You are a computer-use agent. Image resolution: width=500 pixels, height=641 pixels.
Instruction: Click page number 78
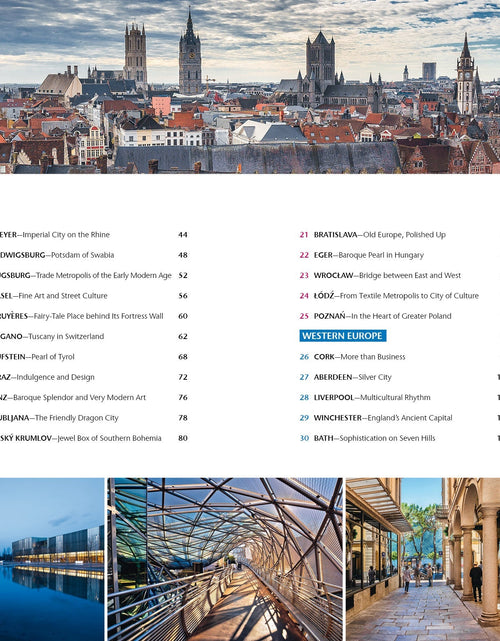click(183, 418)
